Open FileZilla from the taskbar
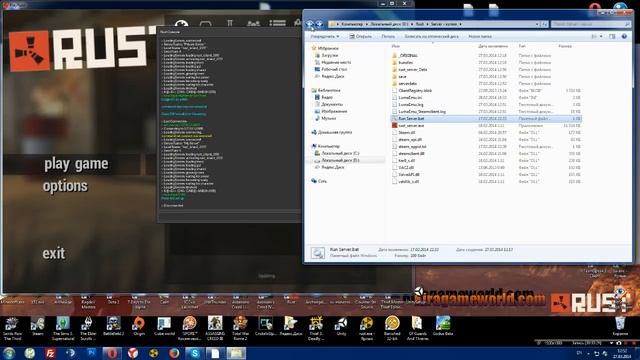Screen dimensions: 640x360 tap(50, 353)
